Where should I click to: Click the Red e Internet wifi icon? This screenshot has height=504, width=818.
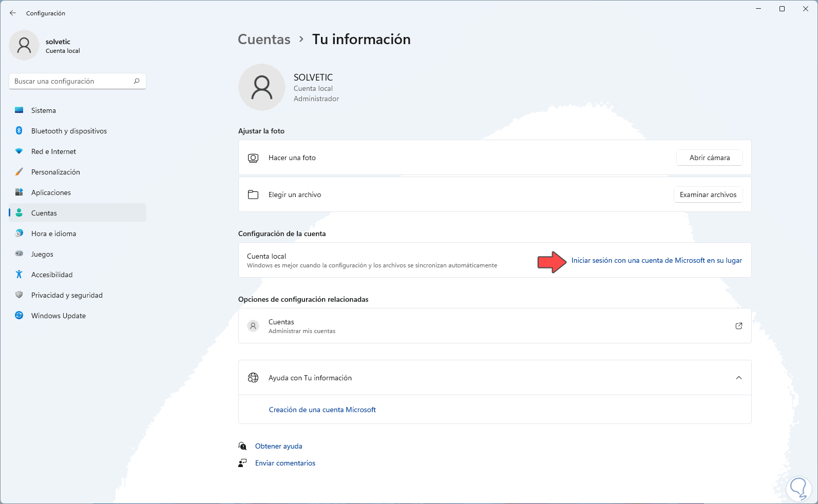19,151
